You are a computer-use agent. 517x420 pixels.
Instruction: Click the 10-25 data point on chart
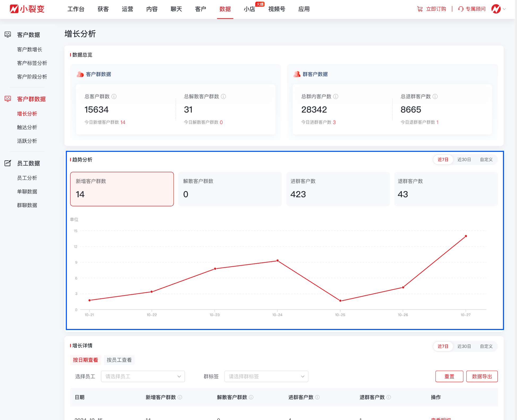pyautogui.click(x=340, y=301)
